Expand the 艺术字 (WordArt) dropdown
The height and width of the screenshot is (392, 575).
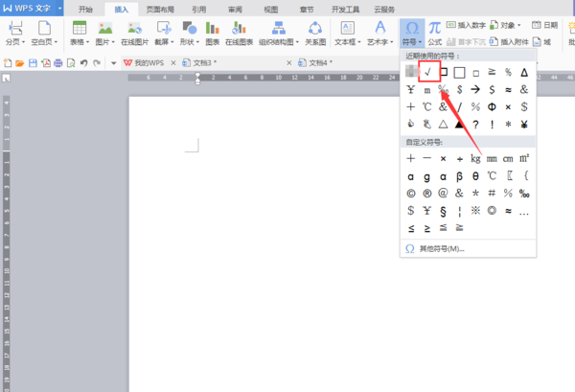tap(380, 42)
